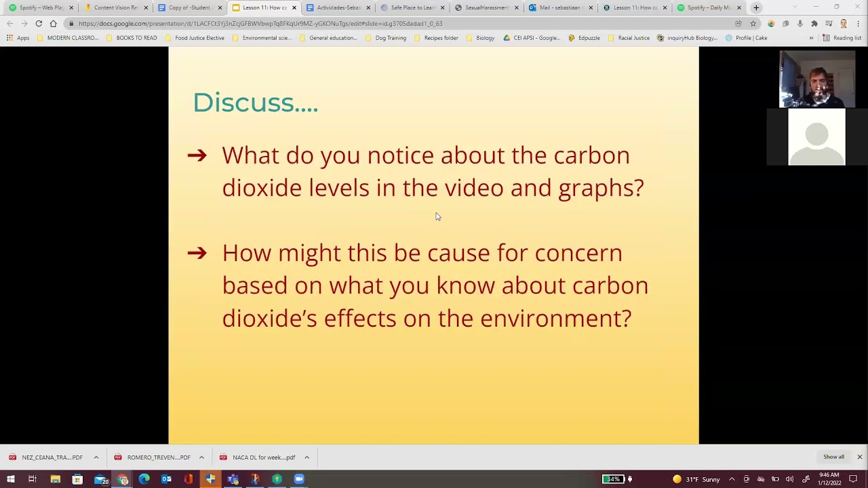Viewport: 868px width, 488px height.
Task: Expand options for NEZ_CEANA_TRA download
Action: 96,457
